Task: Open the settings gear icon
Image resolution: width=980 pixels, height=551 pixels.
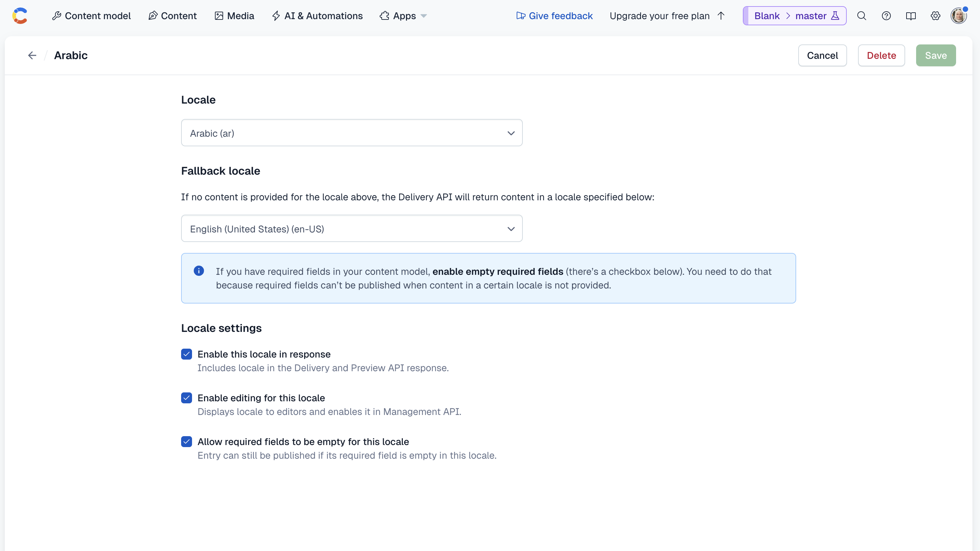Action: pos(936,16)
